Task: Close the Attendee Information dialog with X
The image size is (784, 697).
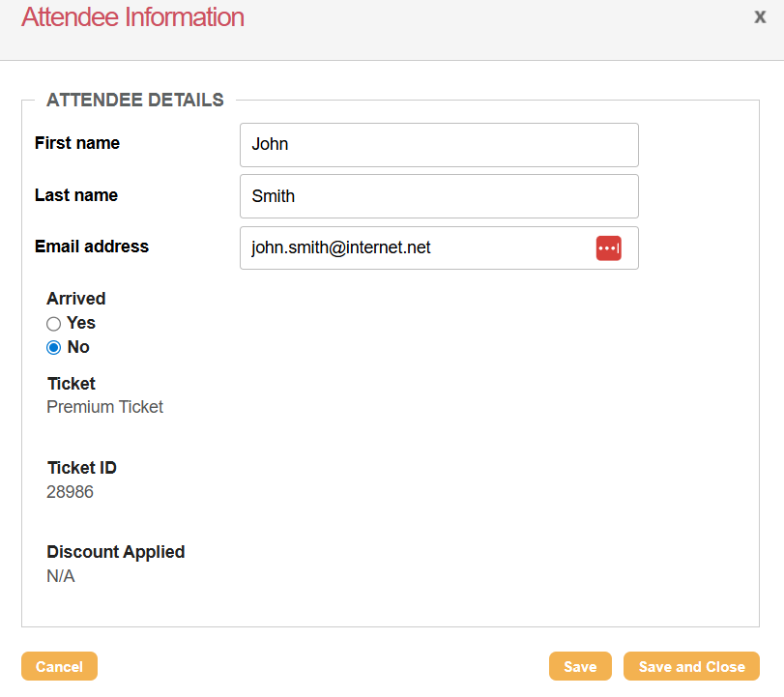Action: tap(760, 15)
